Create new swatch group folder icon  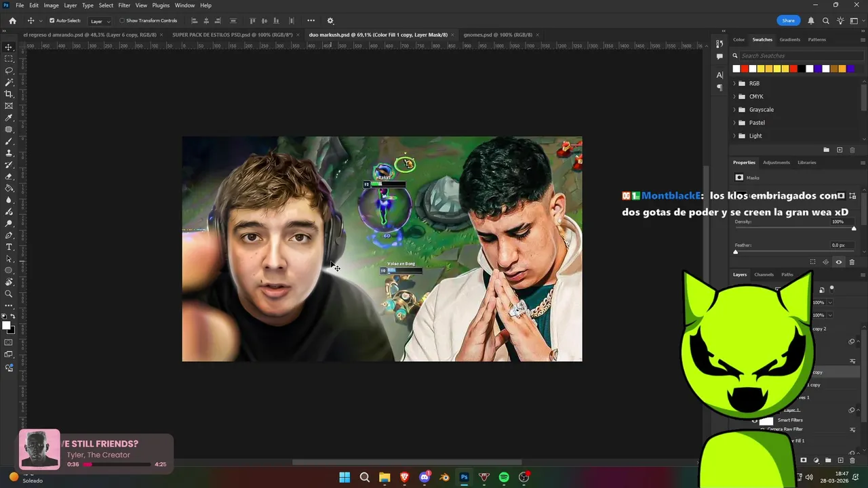pyautogui.click(x=826, y=150)
